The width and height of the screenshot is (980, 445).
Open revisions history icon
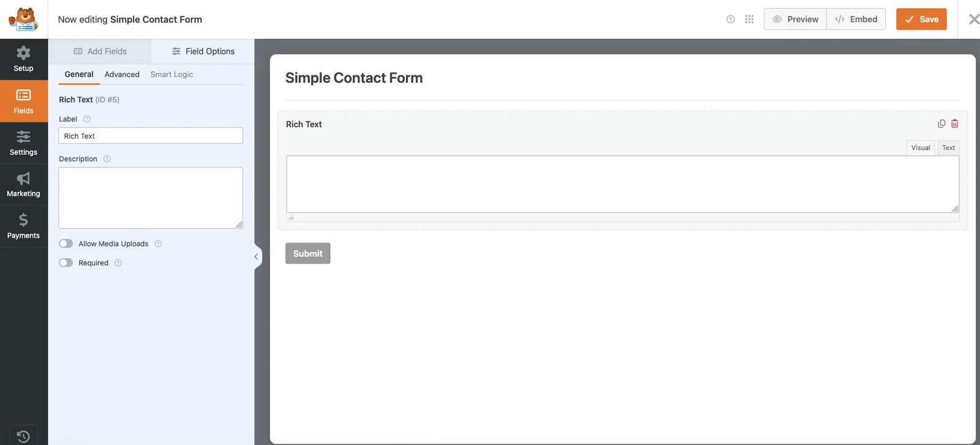pos(23,436)
